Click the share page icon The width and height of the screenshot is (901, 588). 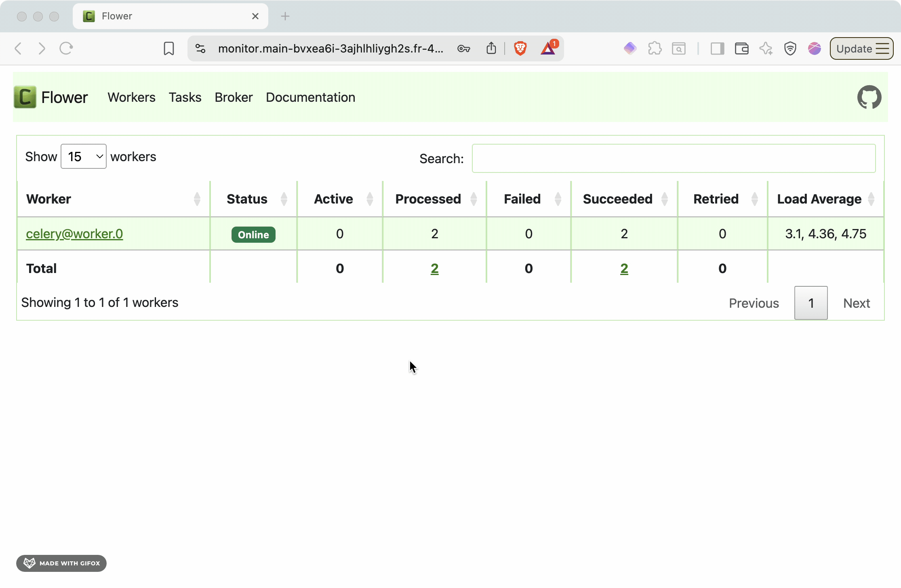click(x=491, y=48)
